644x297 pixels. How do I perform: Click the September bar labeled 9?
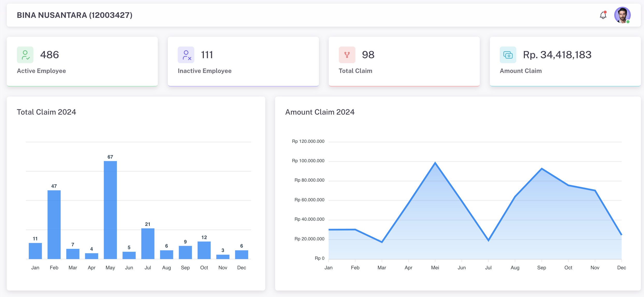tap(185, 253)
